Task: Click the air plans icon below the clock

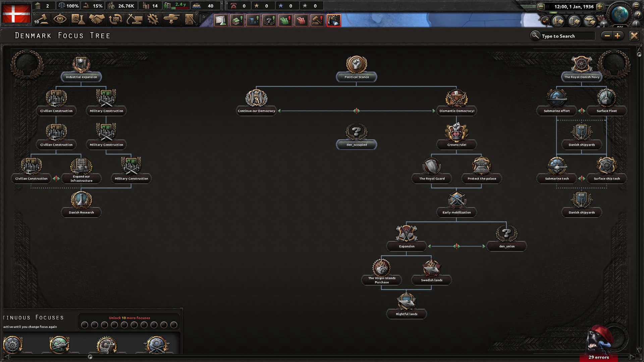Action: (x=590, y=21)
